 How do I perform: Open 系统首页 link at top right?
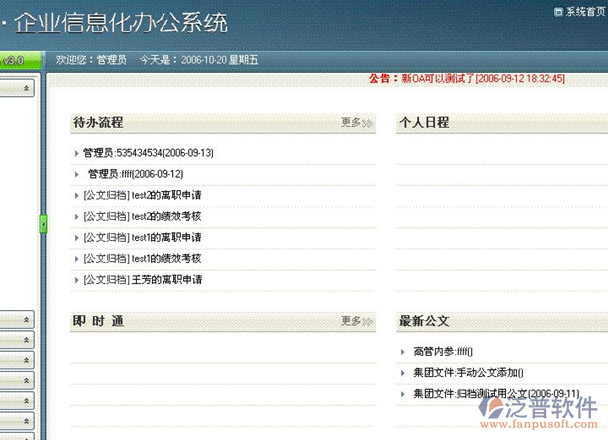586,12
